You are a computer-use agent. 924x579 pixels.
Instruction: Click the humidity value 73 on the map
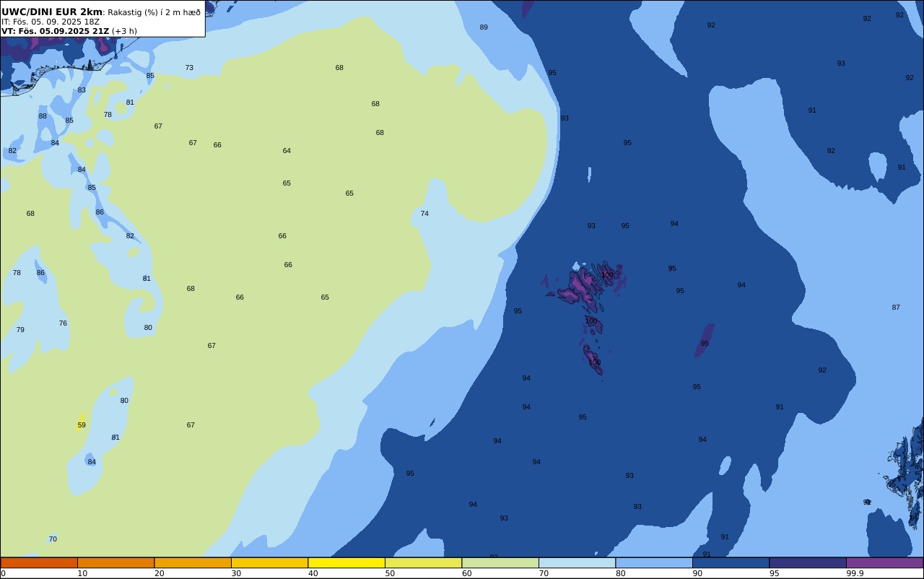point(189,68)
